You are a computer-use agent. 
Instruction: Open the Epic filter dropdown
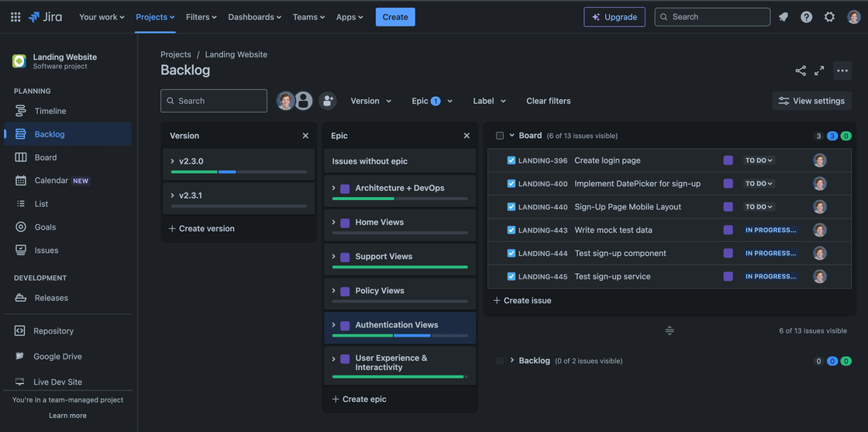click(432, 101)
